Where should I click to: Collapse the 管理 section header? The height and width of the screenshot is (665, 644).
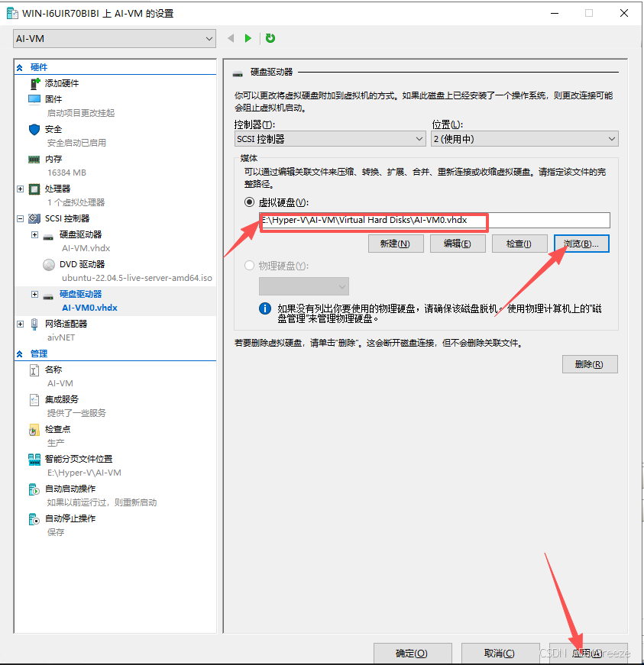20,353
